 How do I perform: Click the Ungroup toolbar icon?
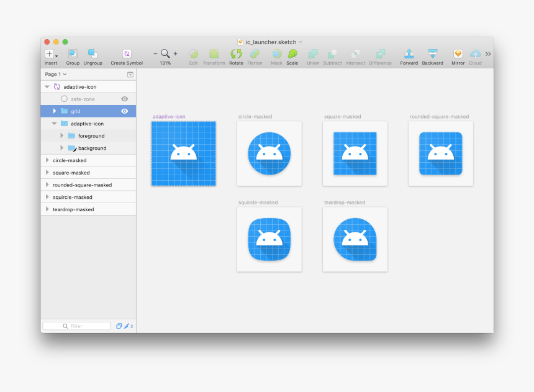pyautogui.click(x=93, y=54)
